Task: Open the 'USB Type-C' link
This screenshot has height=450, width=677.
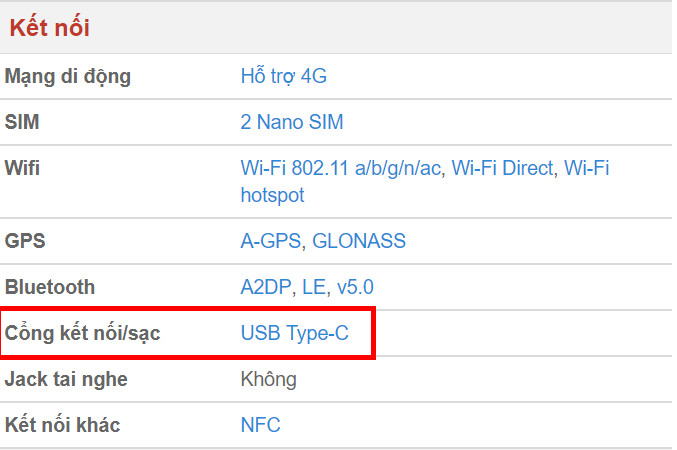Action: [x=294, y=333]
